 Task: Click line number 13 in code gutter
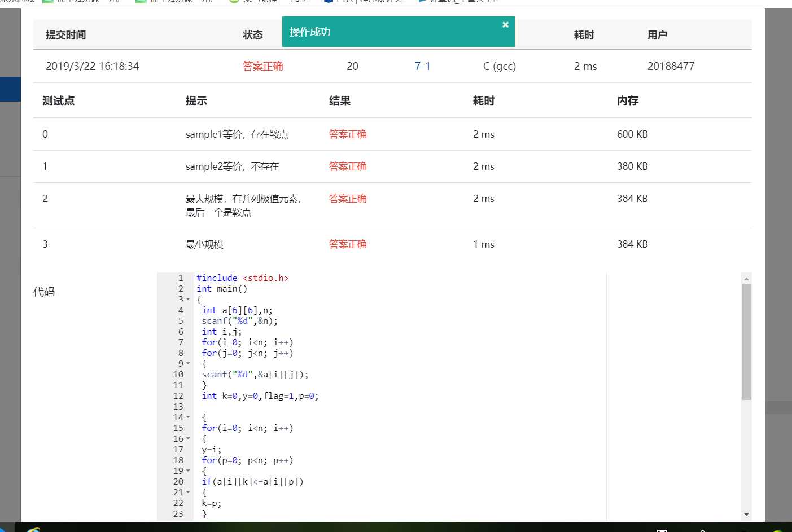(178, 407)
